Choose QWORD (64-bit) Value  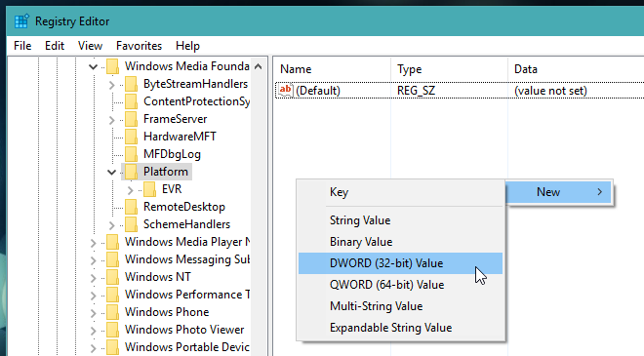point(400,285)
